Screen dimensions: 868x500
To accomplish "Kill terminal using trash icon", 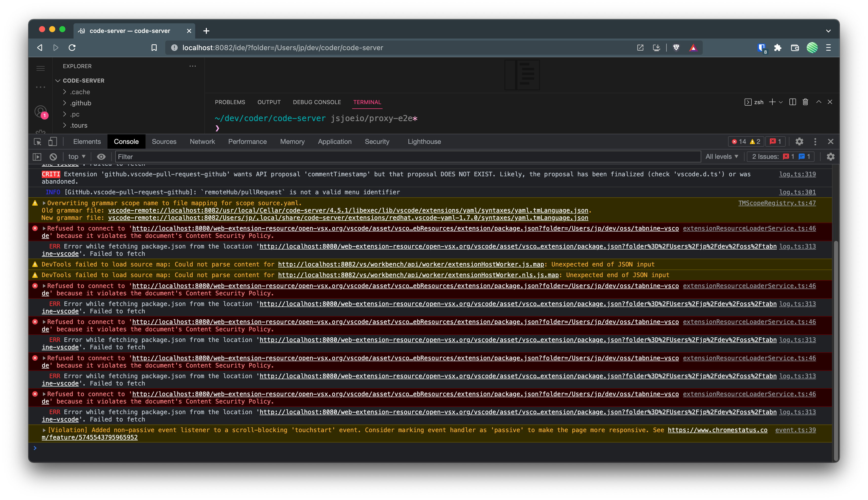I will (x=805, y=102).
